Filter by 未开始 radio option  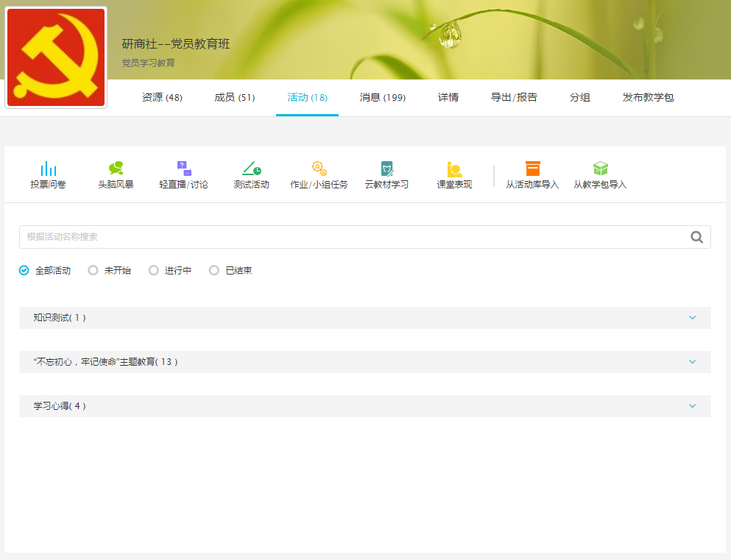tap(93, 271)
